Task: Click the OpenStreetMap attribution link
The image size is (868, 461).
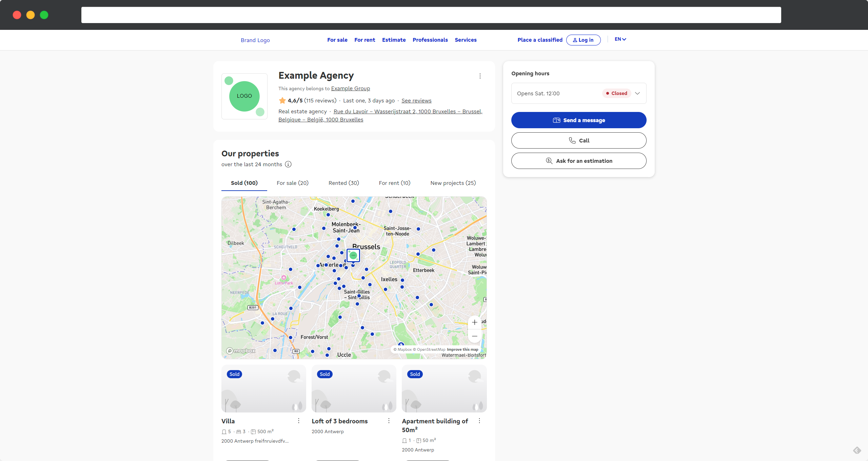Action: pyautogui.click(x=429, y=349)
